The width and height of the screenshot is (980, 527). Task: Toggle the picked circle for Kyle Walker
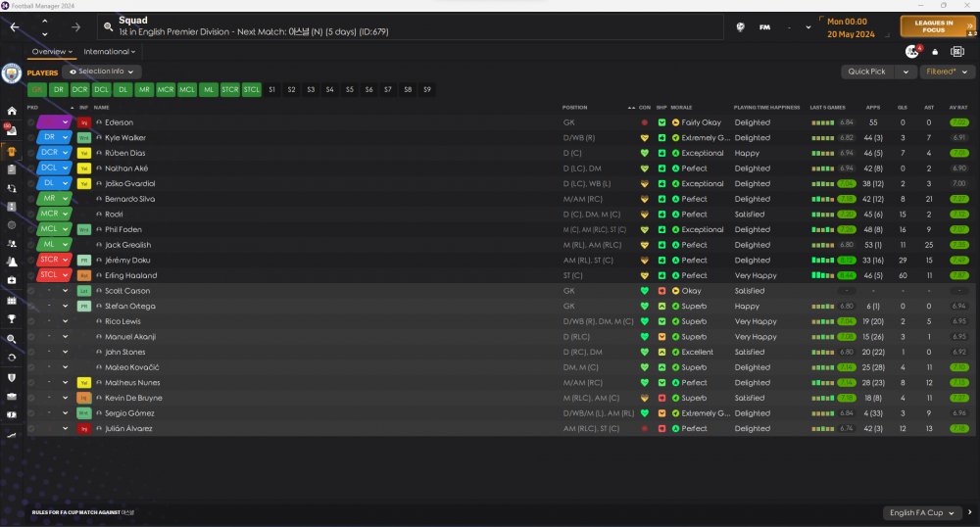click(31, 138)
